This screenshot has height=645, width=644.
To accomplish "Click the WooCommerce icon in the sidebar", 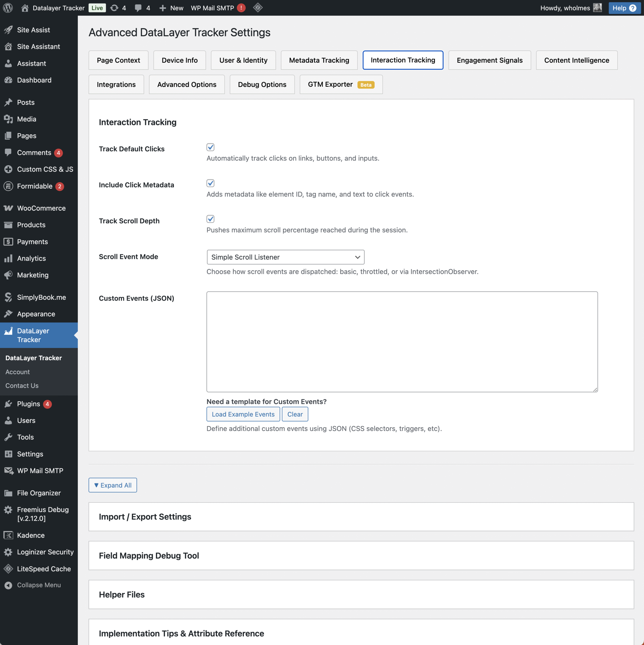I will [x=8, y=208].
